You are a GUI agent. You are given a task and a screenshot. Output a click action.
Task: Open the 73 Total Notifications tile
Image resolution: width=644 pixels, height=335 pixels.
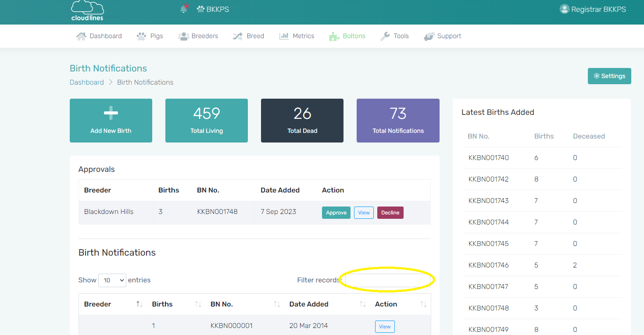pyautogui.click(x=398, y=121)
